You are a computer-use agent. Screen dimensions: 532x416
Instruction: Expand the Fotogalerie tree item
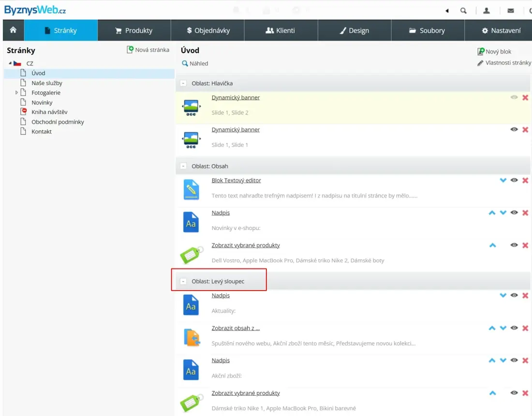click(16, 92)
